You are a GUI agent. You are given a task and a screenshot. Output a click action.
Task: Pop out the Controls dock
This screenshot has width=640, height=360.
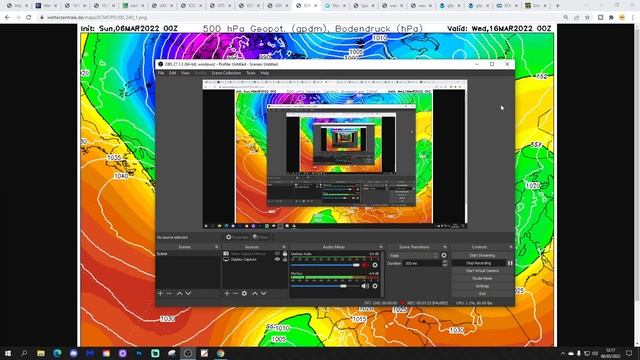click(511, 247)
